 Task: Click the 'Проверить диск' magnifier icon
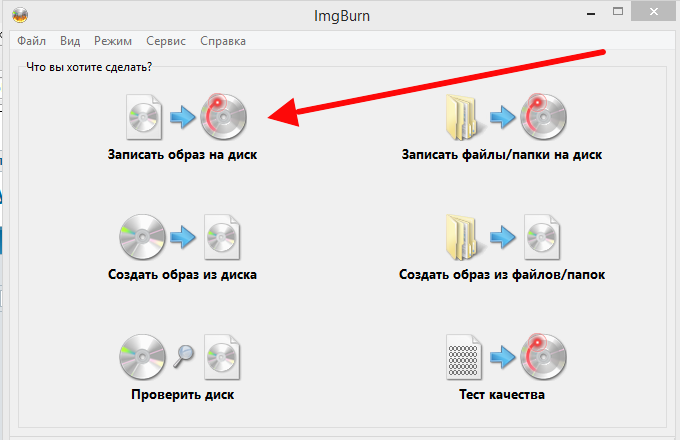[183, 356]
